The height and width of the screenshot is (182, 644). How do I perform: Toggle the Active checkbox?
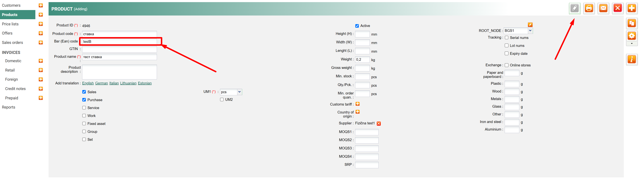pos(357,26)
